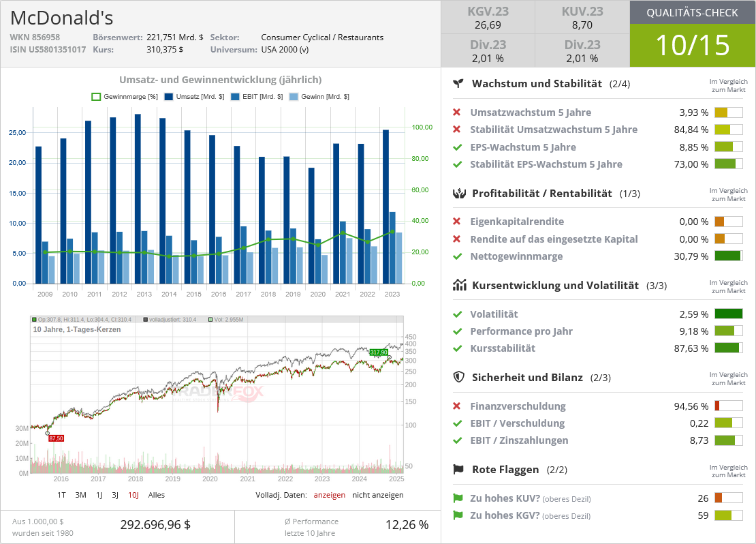
Task: Click the Nettogewinnmarge market comparison bar
Action: (729, 256)
